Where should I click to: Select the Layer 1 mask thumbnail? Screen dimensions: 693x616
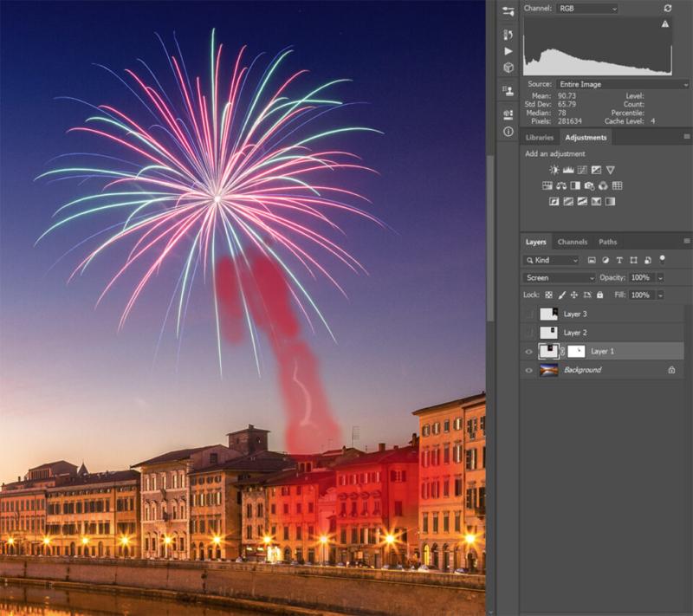[575, 352]
